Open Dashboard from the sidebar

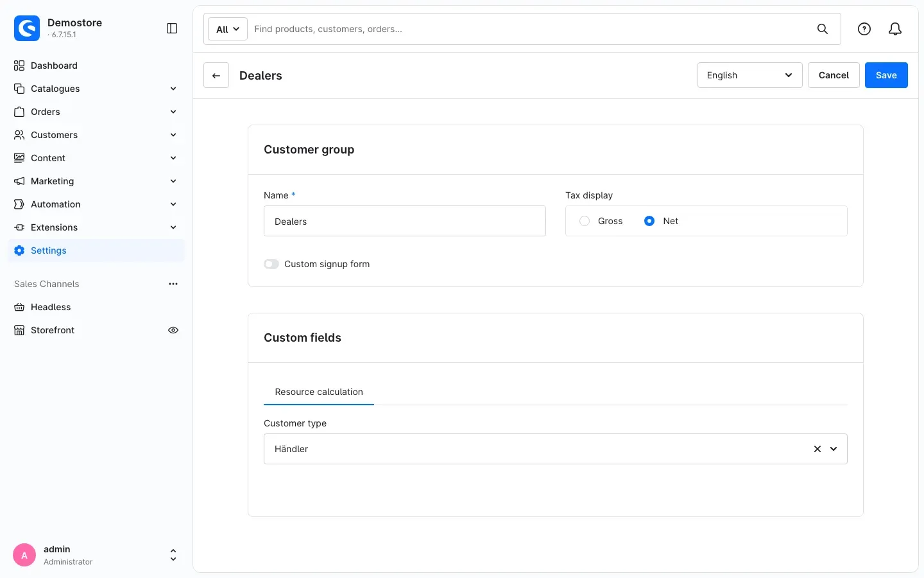coord(96,66)
